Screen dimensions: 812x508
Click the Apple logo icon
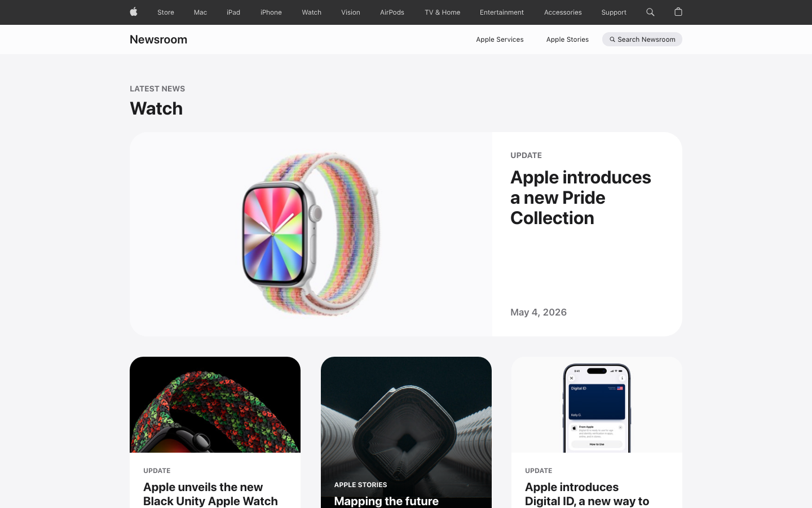[x=134, y=12]
